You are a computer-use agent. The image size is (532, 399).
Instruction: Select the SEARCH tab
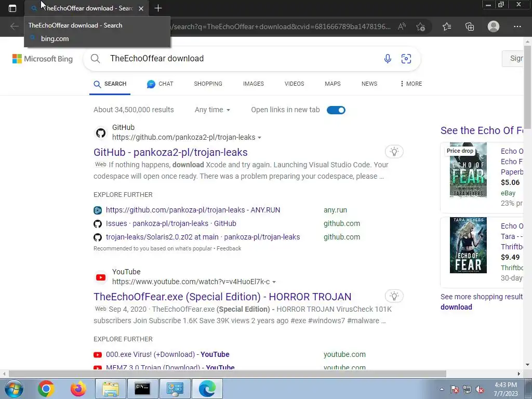(110, 84)
